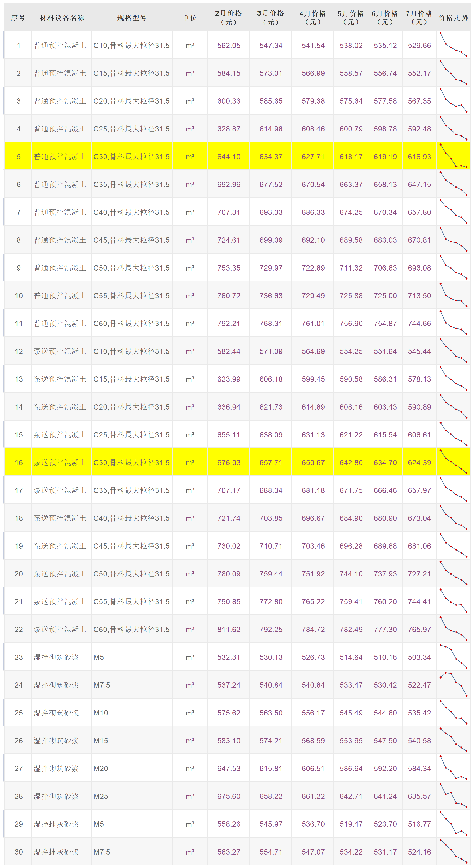Image resolution: width=474 pixels, height=868 pixels.
Task: Click material name 湿拌抹灰砂浆 in row 29
Action: click(x=56, y=824)
